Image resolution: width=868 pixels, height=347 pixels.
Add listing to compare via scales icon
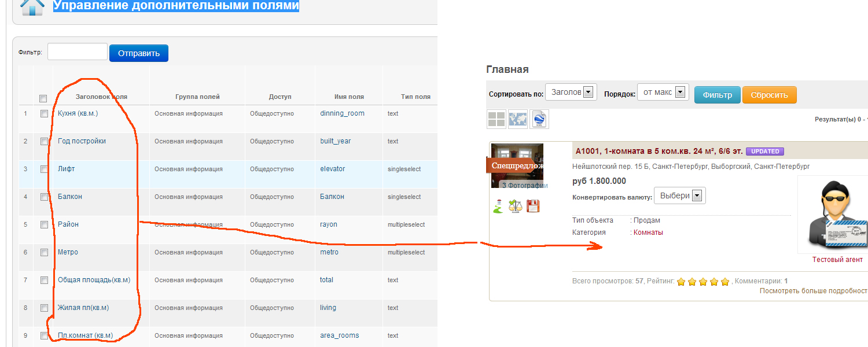click(x=515, y=206)
